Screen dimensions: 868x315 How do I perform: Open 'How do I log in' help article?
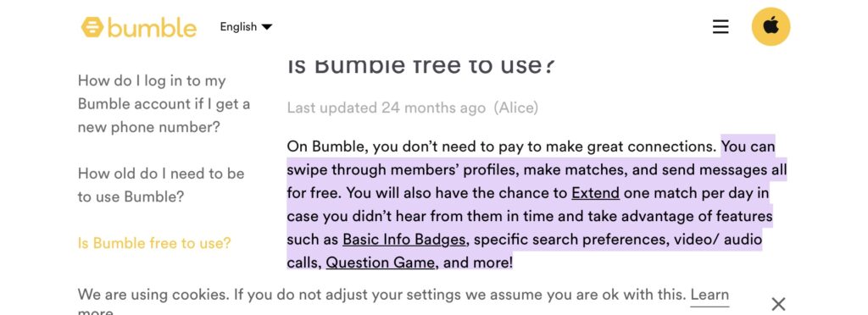click(x=164, y=104)
